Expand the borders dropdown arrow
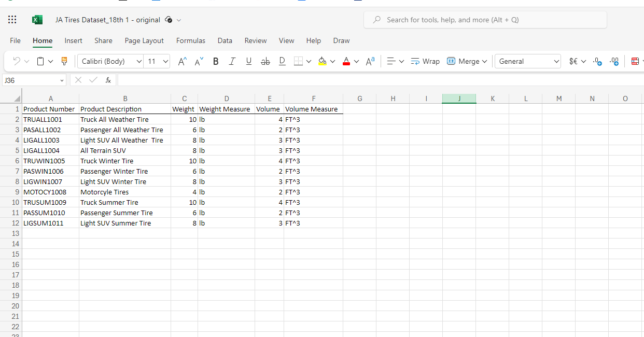This screenshot has height=337, width=644. (x=309, y=61)
